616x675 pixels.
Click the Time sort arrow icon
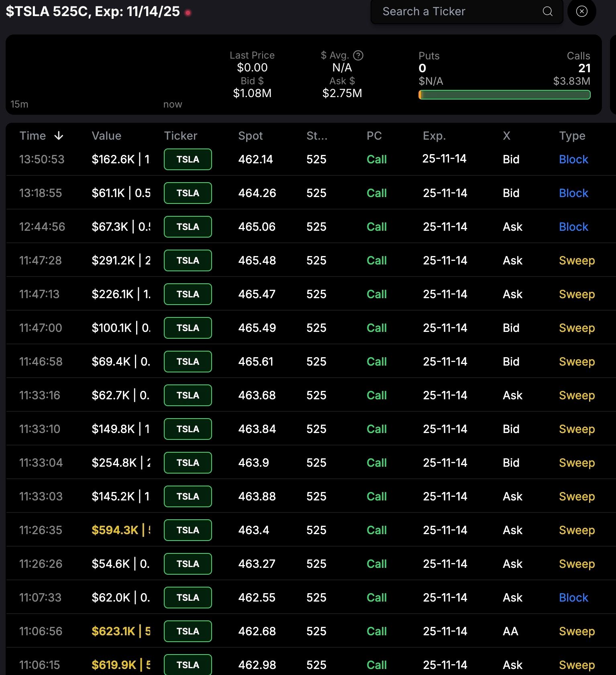(x=59, y=136)
